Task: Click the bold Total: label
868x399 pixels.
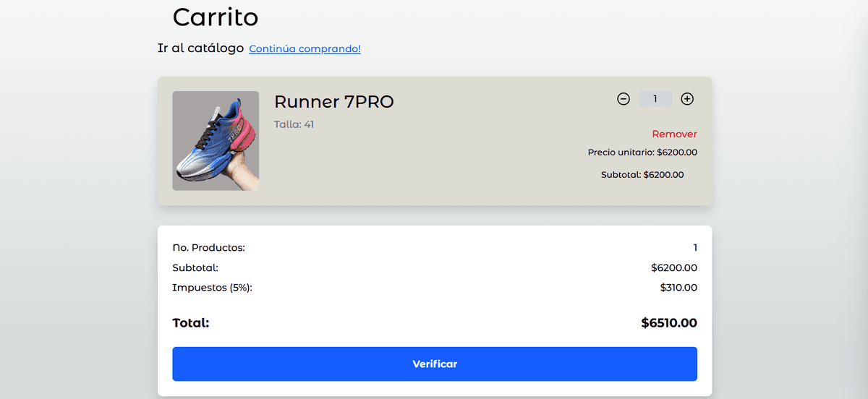Action: click(x=191, y=322)
